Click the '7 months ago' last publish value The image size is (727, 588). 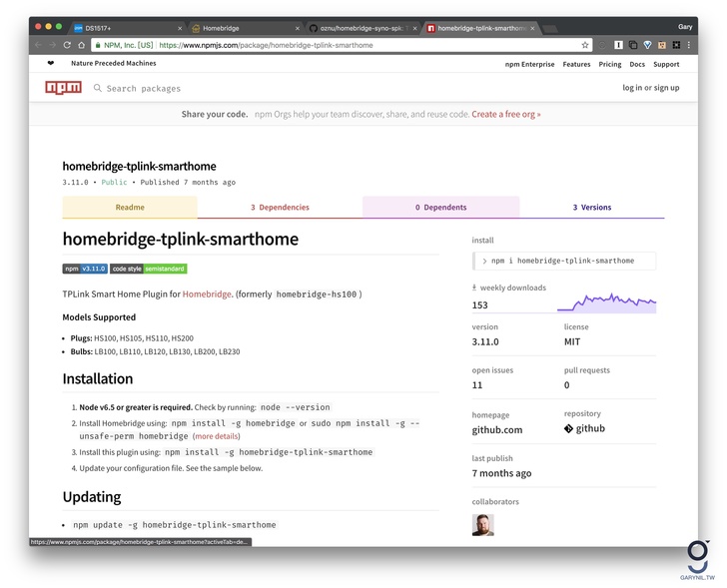[501, 473]
